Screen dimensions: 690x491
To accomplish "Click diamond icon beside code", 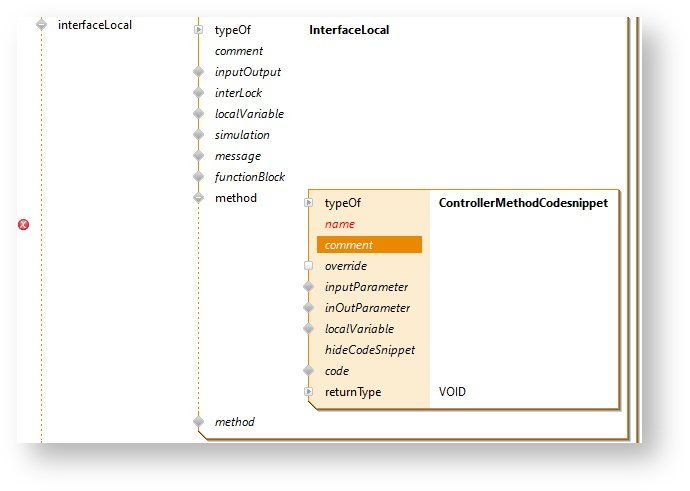I will coord(309,371).
